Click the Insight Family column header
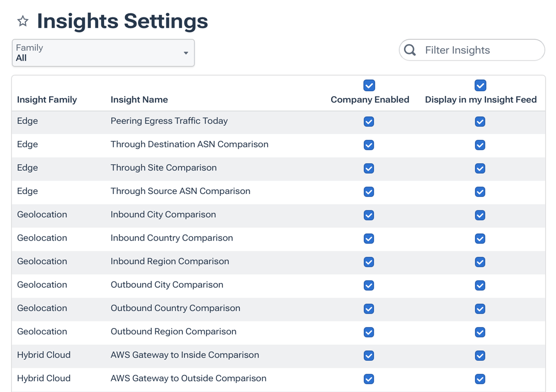 click(x=47, y=100)
